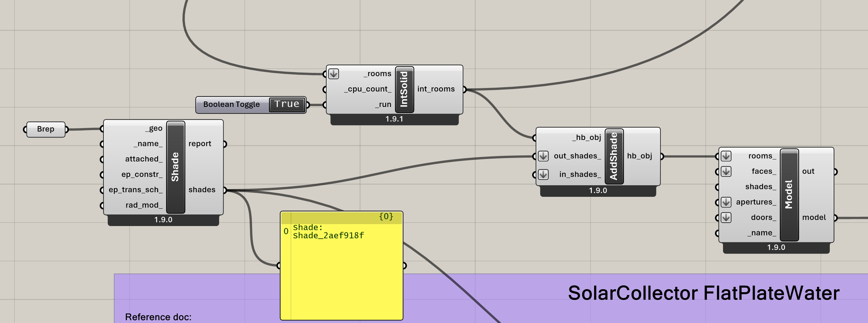Select the IntSolid component name bar

[x=404, y=89]
